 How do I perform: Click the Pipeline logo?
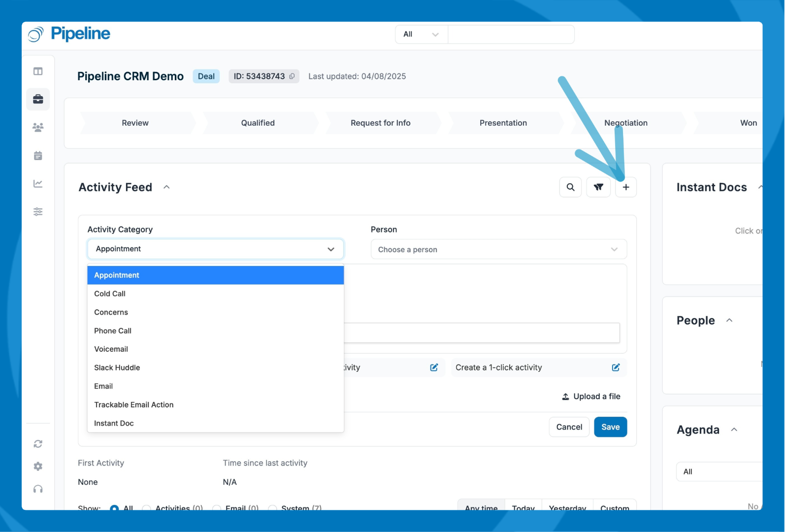[x=69, y=34]
